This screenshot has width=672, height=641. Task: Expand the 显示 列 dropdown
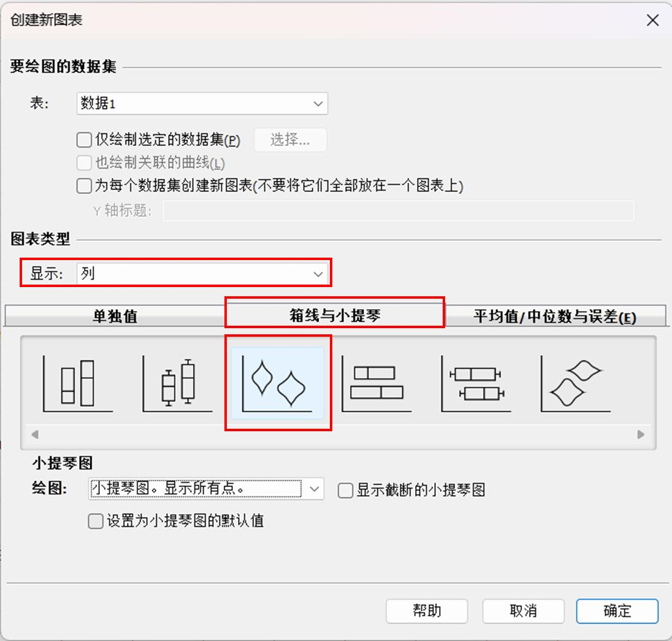(202, 274)
